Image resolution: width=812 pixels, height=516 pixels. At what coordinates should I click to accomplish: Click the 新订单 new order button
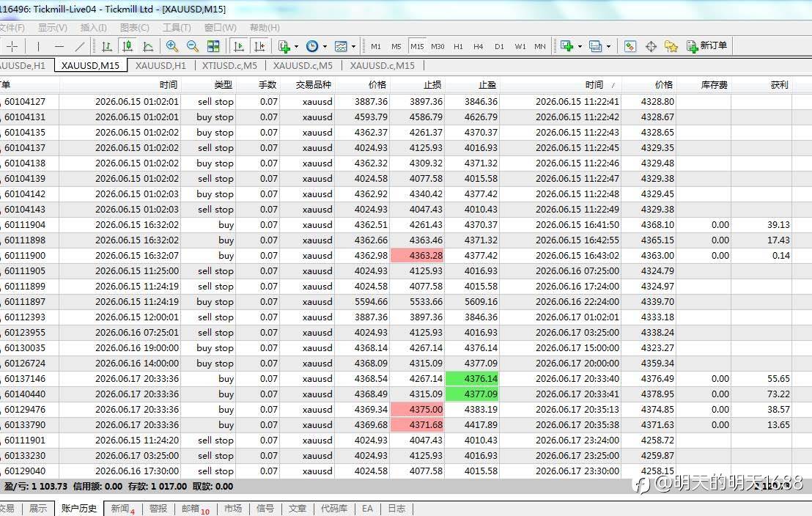point(706,46)
